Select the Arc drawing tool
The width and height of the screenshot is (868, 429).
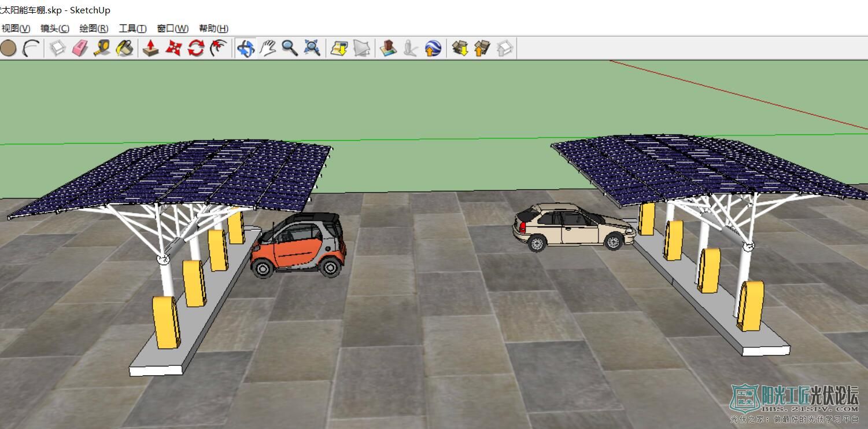click(x=30, y=48)
